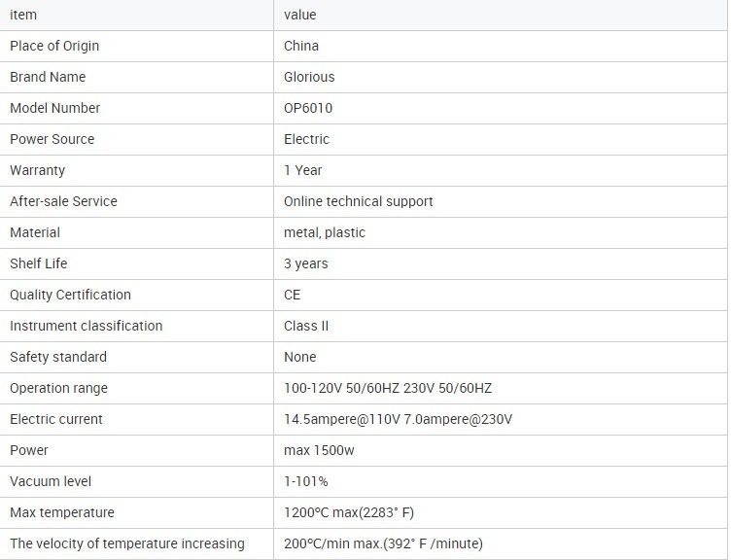731x560 pixels.
Task: Click the '1200°C max(2283° F)' temperature value
Action: tap(349, 512)
